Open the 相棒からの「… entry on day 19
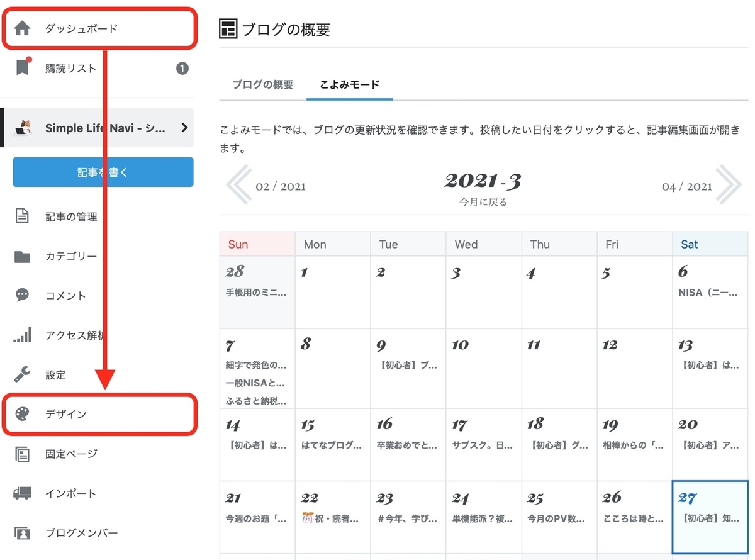 click(633, 445)
